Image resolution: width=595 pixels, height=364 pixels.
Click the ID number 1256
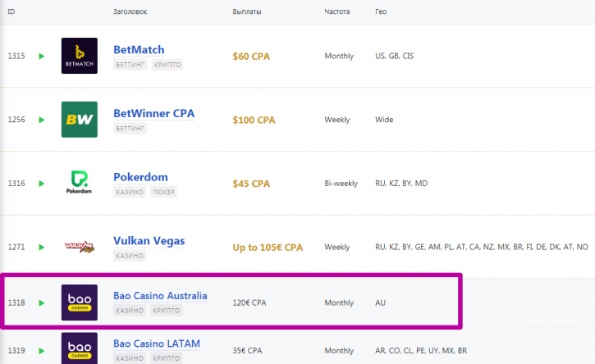(16, 120)
